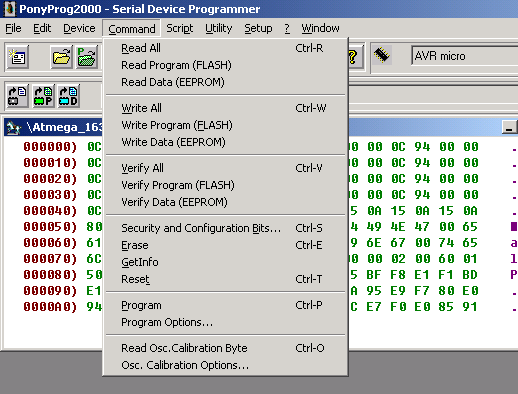Viewport: 518px width, 394px height.
Task: Click the yellow question mark help icon
Action: click(x=354, y=57)
